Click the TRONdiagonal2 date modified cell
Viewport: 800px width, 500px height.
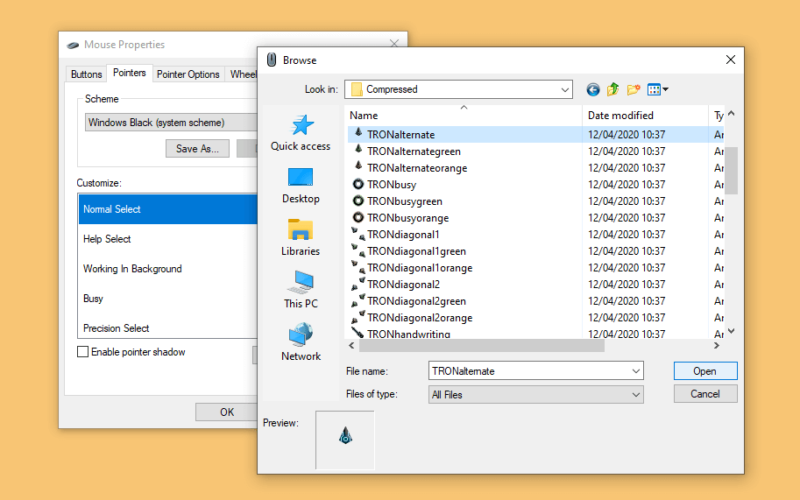(x=627, y=285)
